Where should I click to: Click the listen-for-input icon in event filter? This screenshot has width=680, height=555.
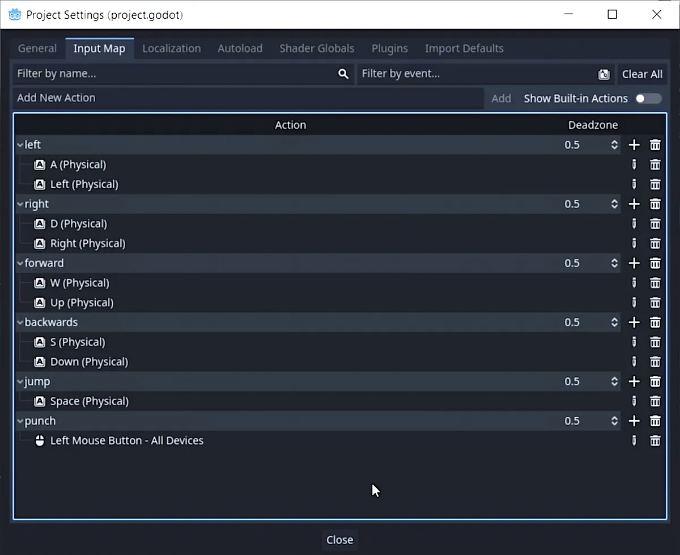[604, 75]
